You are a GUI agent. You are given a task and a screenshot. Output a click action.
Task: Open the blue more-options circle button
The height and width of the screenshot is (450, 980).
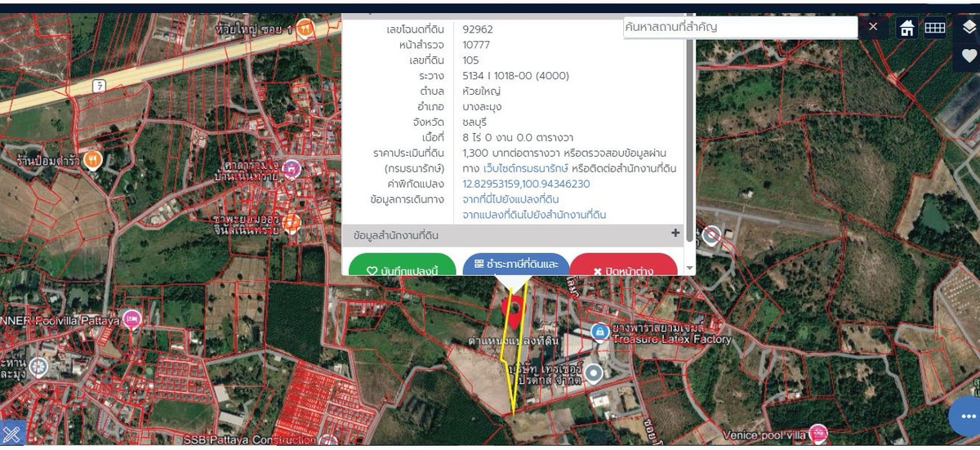click(964, 417)
